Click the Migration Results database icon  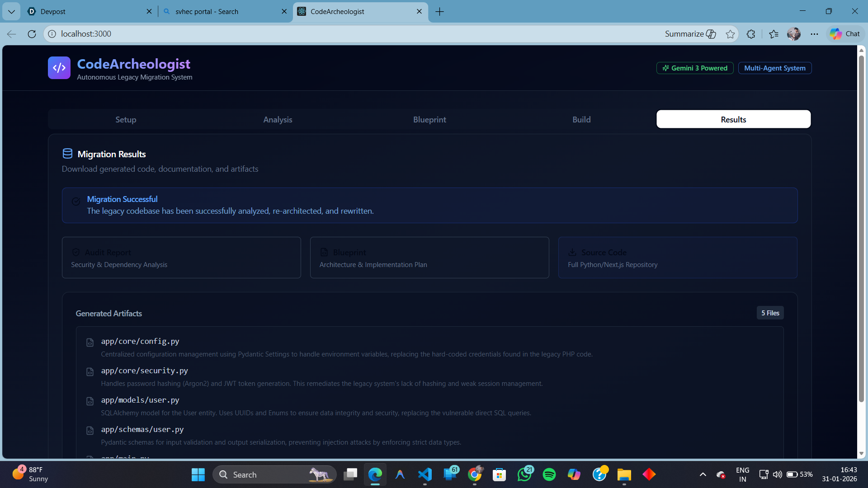[67, 154]
